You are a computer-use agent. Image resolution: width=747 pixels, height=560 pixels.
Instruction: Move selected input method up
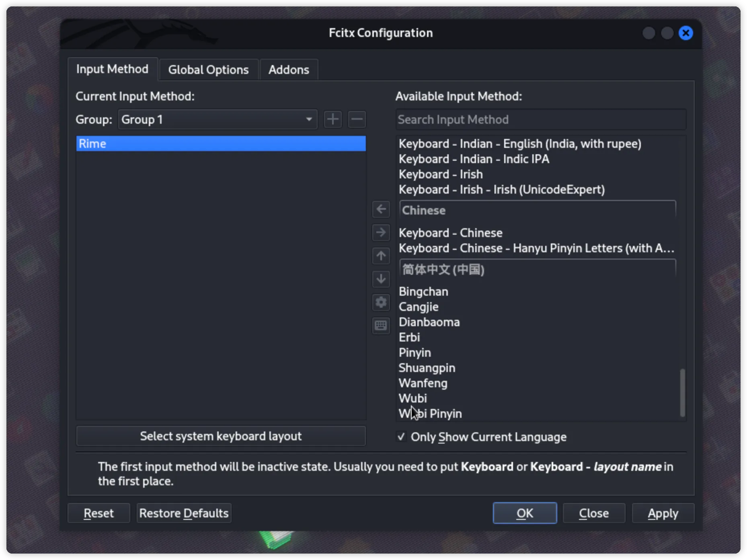tap(381, 256)
